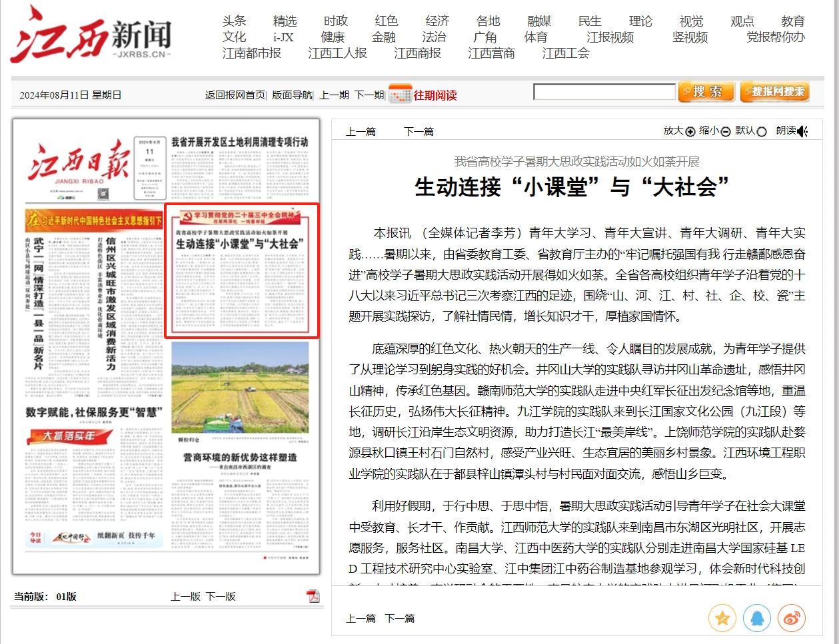
Task: Select the 缩小 font size radio
Action: click(x=726, y=132)
